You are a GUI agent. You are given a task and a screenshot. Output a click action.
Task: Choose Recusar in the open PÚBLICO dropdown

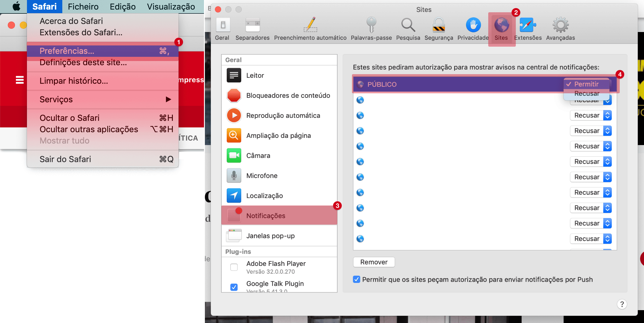[x=586, y=94]
